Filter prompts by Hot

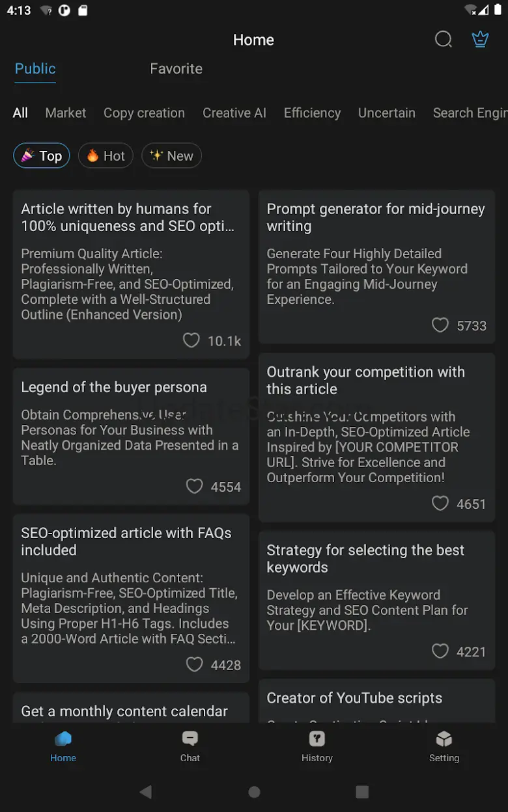tap(106, 156)
